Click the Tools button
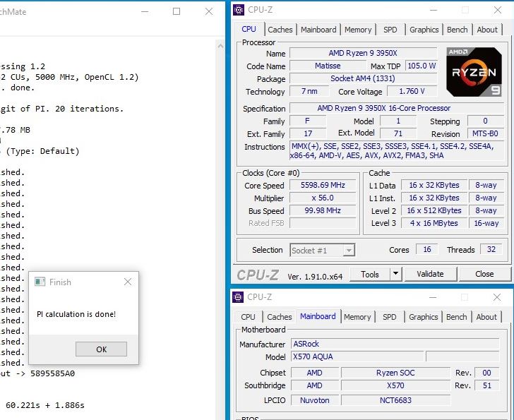Image resolution: width=514 pixels, height=420 pixels. pos(370,274)
